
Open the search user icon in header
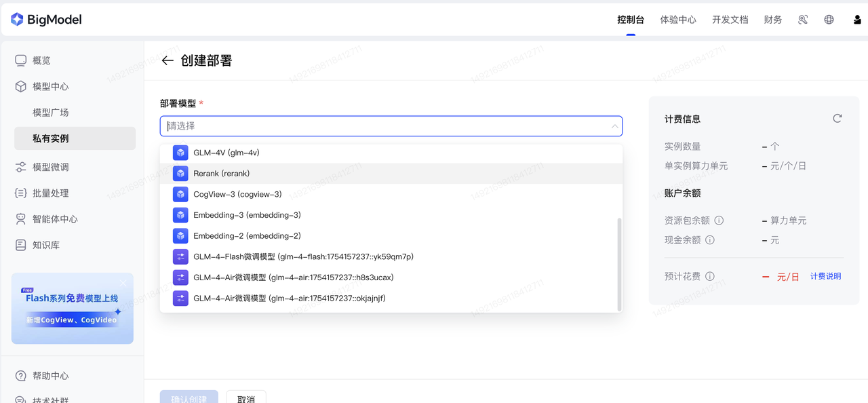point(803,20)
